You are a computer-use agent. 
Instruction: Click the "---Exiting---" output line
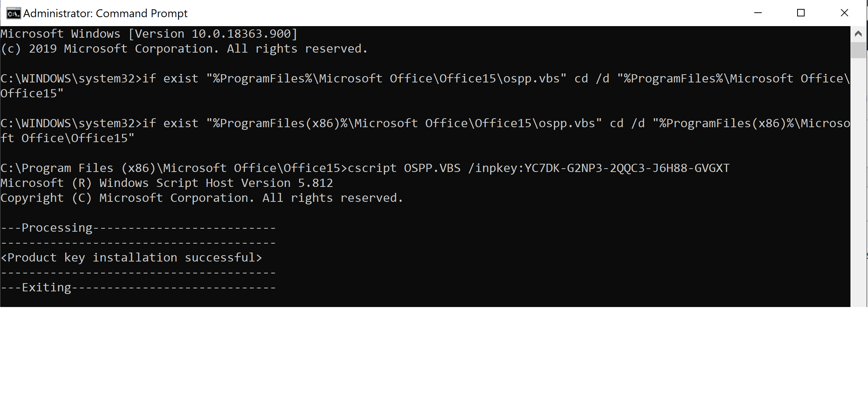click(138, 288)
